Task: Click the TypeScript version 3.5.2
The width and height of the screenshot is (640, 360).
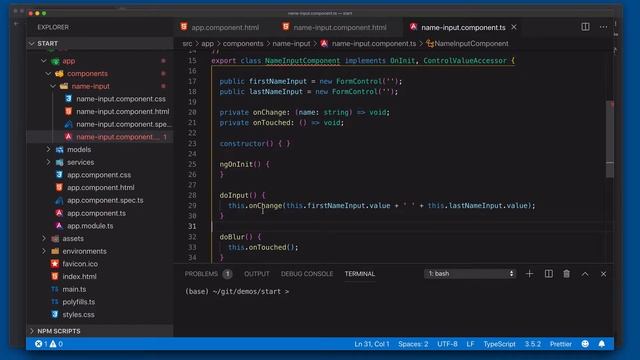Action: (533, 344)
